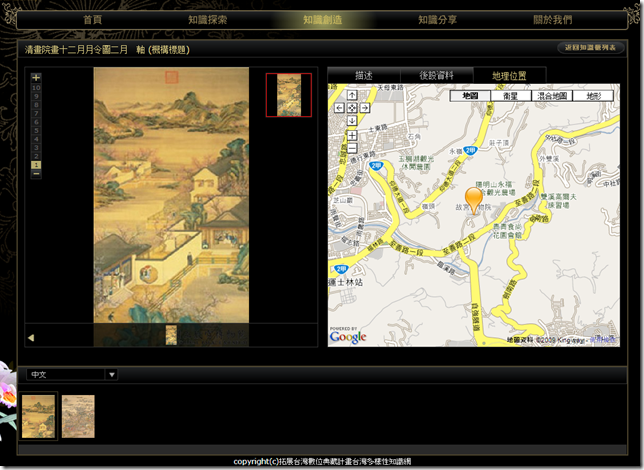Zoom out on the Google map

pos(352,148)
